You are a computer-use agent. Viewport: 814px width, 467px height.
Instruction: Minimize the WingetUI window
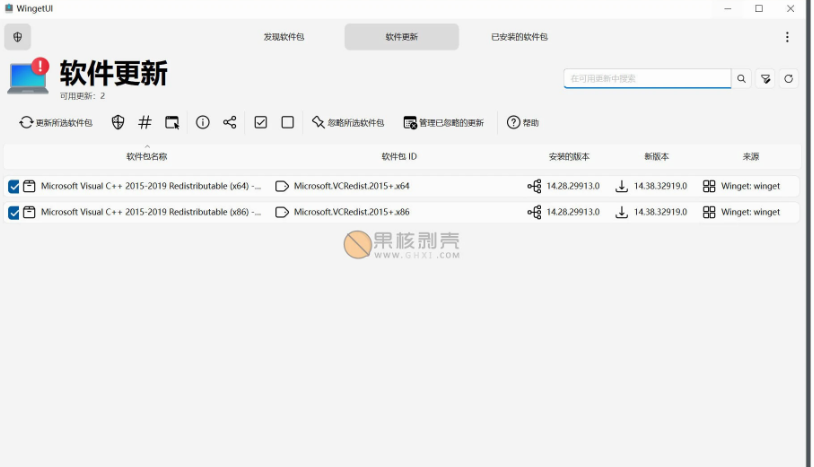pos(728,8)
